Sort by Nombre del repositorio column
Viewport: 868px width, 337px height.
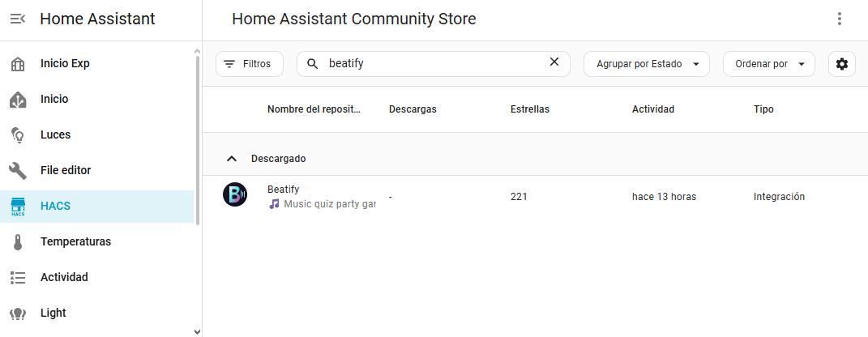(x=314, y=109)
